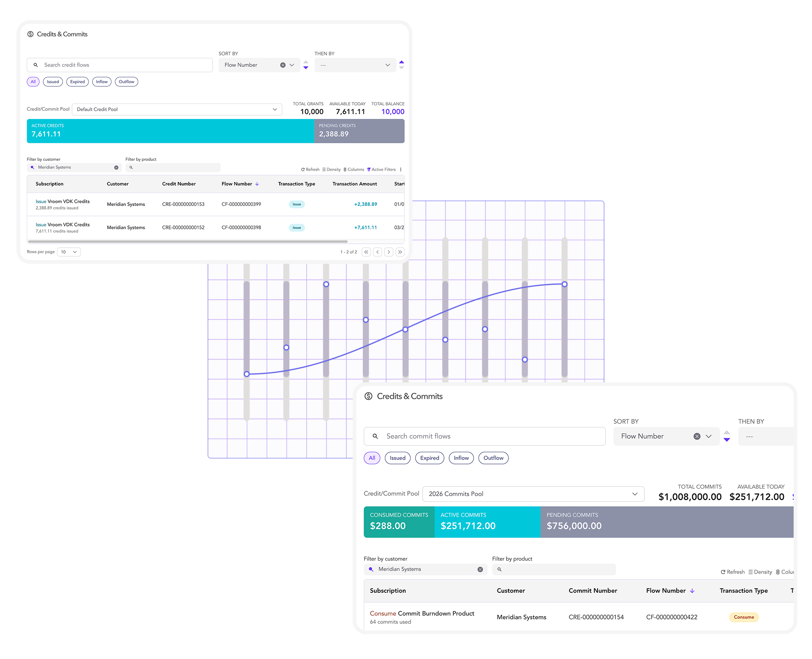The image size is (812, 659).
Task: Sort by Transaction Amount column header
Action: (x=355, y=184)
